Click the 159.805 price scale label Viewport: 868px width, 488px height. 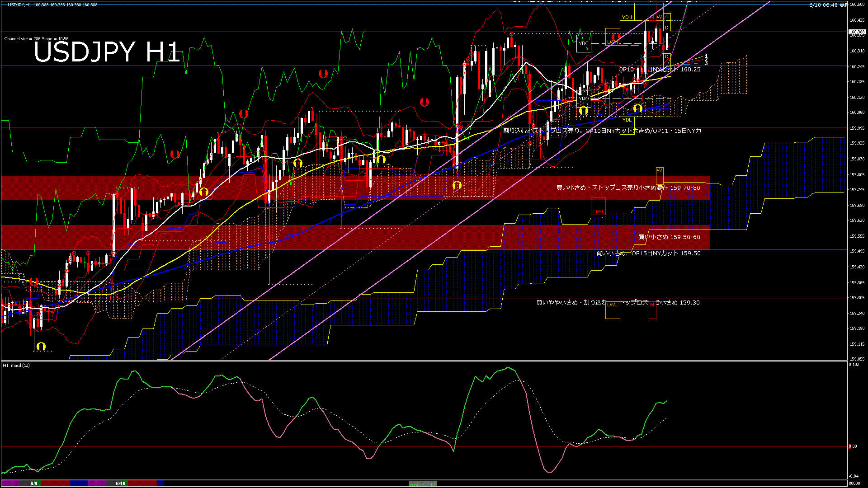point(857,175)
